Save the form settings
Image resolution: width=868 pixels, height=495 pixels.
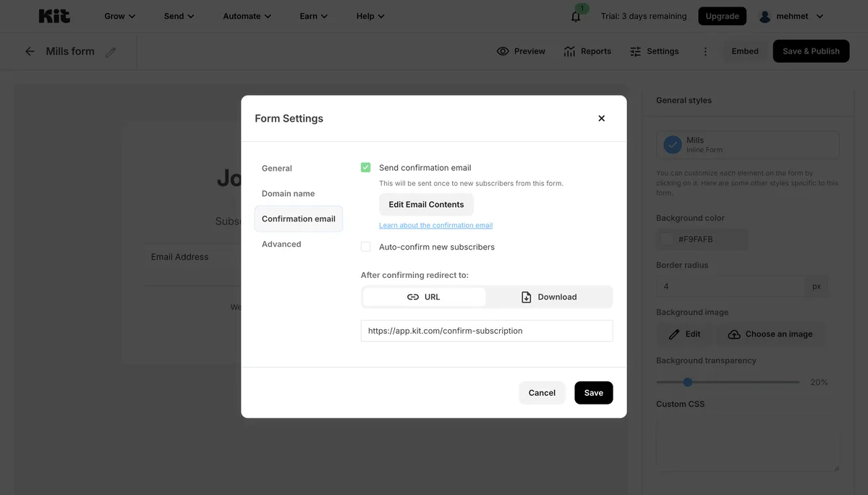(x=594, y=393)
